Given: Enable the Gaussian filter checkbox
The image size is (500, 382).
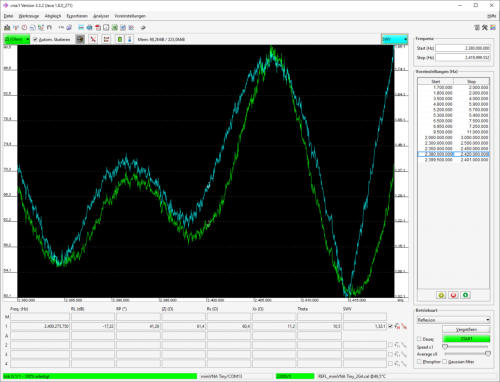Looking at the screenshot, I should (444, 362).
